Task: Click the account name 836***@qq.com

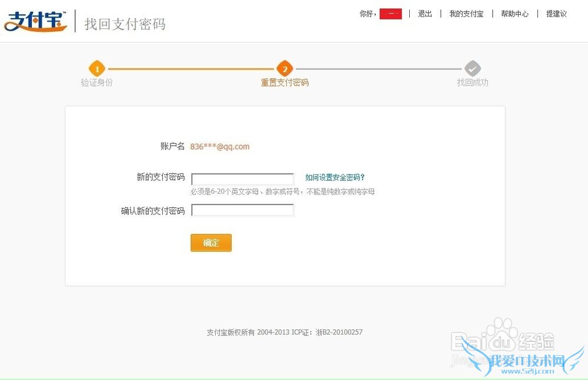Action: click(x=220, y=146)
